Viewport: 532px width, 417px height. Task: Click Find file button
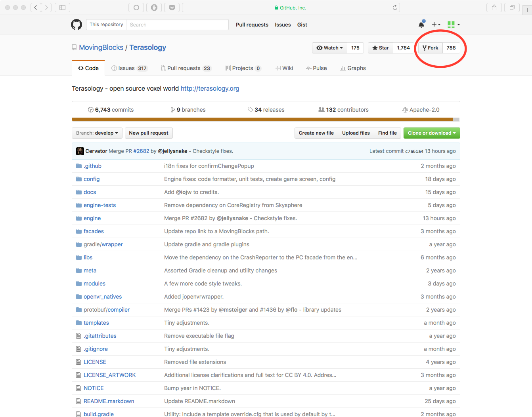(x=387, y=133)
